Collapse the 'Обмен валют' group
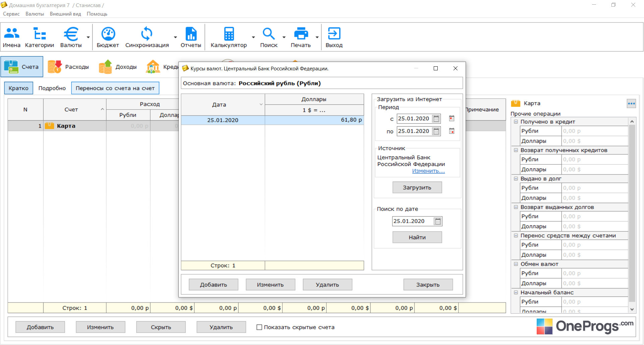 pos(516,264)
